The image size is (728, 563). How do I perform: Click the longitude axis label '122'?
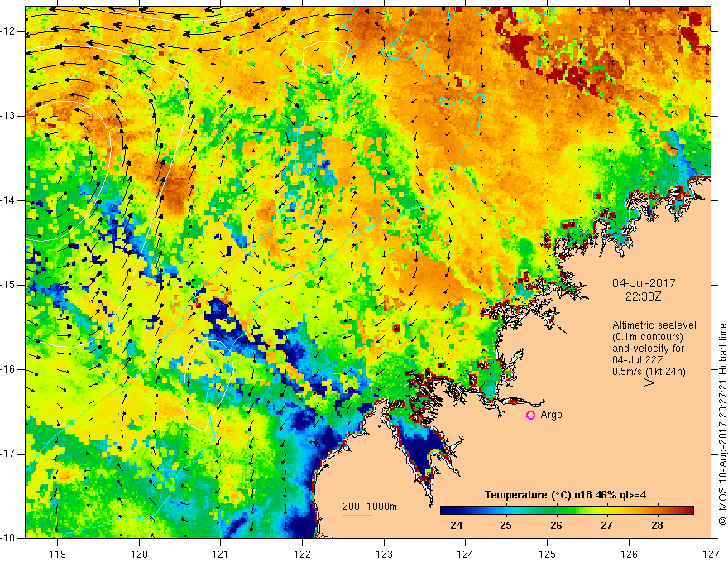(302, 554)
